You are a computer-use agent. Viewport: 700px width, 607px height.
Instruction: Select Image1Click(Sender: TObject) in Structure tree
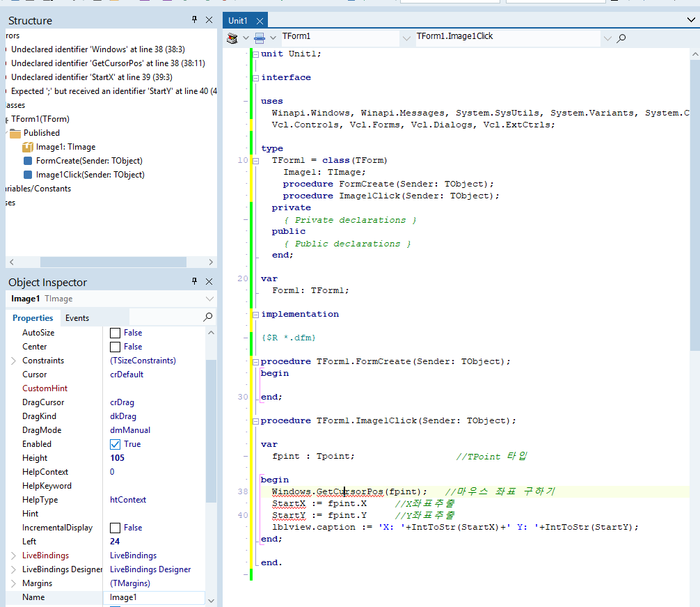(x=90, y=175)
